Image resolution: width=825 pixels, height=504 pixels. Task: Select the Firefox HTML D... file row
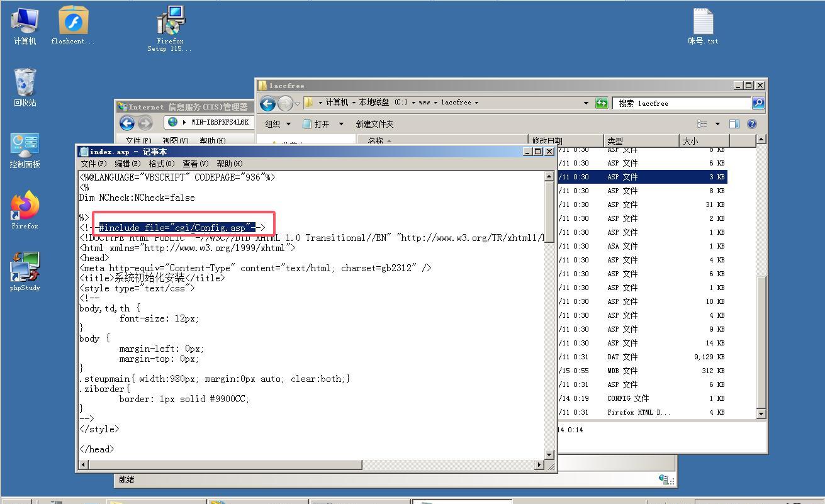[643, 412]
